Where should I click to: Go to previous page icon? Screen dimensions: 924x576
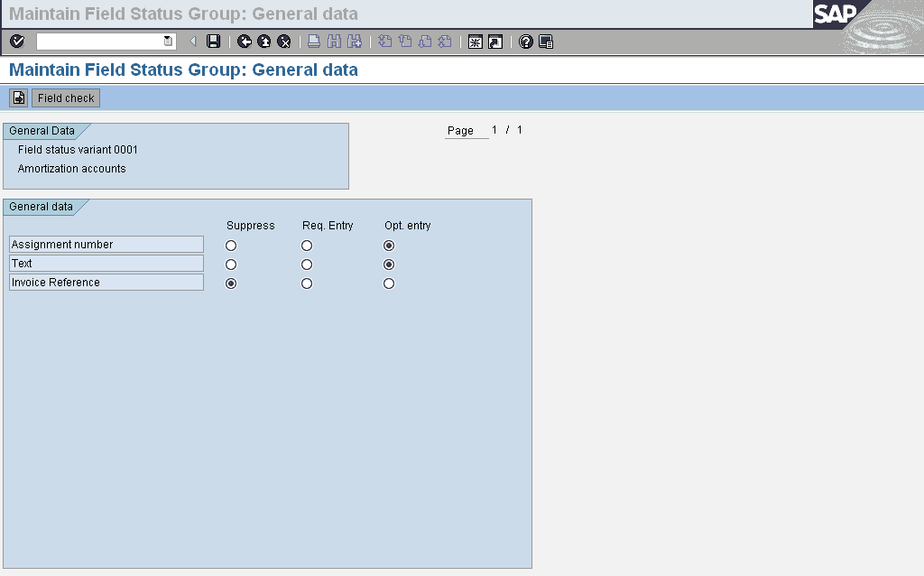(405, 42)
